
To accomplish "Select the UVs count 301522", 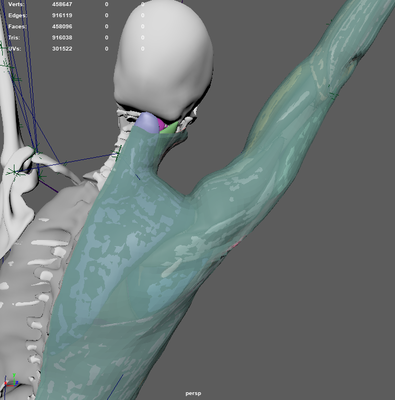I will (62, 49).
